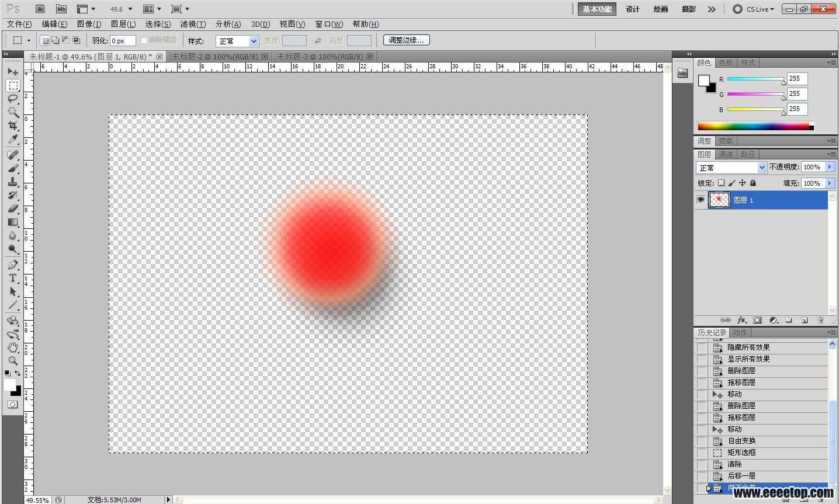Image resolution: width=839 pixels, height=504 pixels.
Task: Select the Eraser tool
Action: (x=13, y=208)
